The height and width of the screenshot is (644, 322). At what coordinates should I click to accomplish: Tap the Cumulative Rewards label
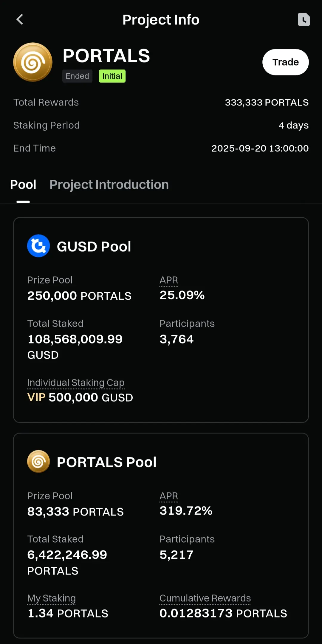pyautogui.click(x=205, y=598)
